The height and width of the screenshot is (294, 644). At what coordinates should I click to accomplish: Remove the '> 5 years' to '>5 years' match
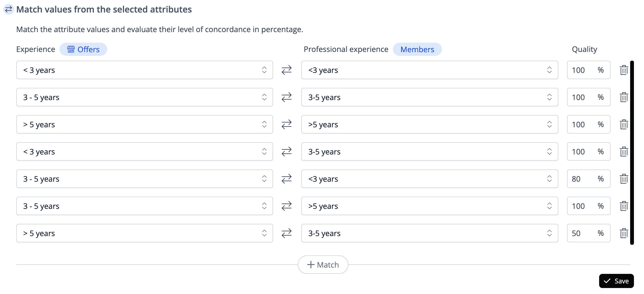click(624, 125)
